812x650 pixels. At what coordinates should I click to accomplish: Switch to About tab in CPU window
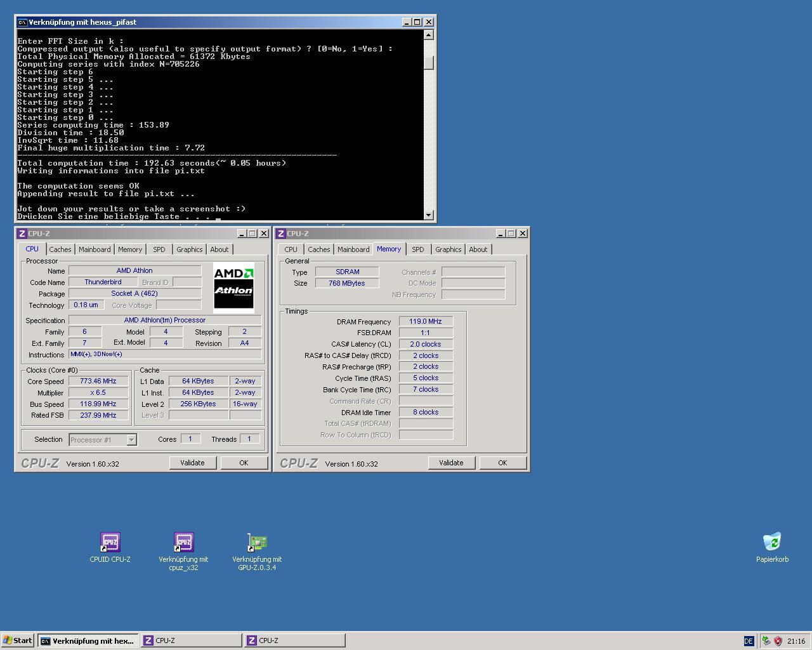point(219,249)
